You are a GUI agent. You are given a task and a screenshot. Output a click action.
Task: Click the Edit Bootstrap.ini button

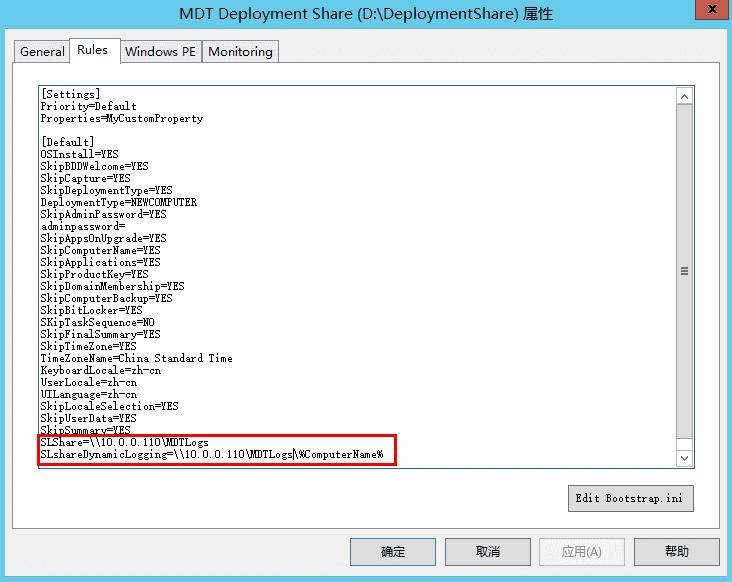630,498
